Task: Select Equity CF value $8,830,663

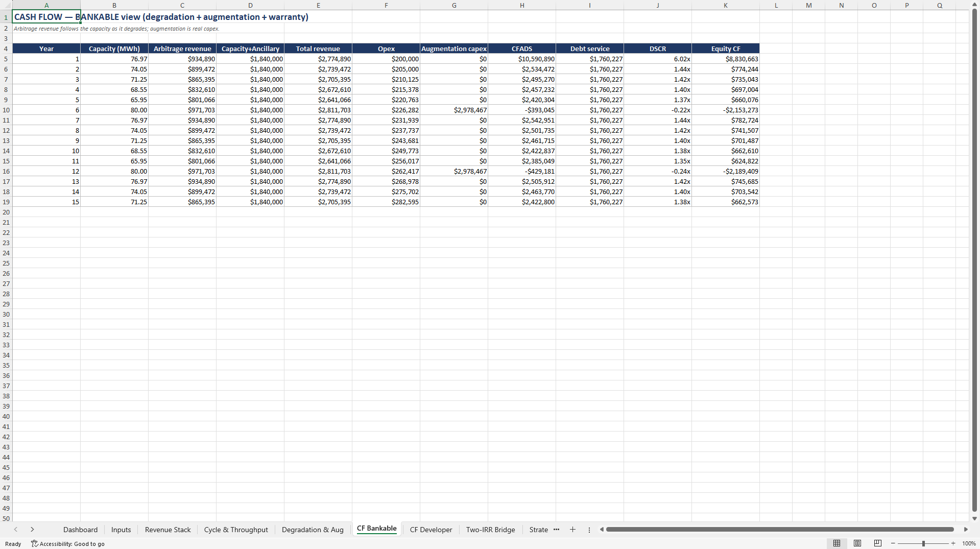Action: point(726,59)
